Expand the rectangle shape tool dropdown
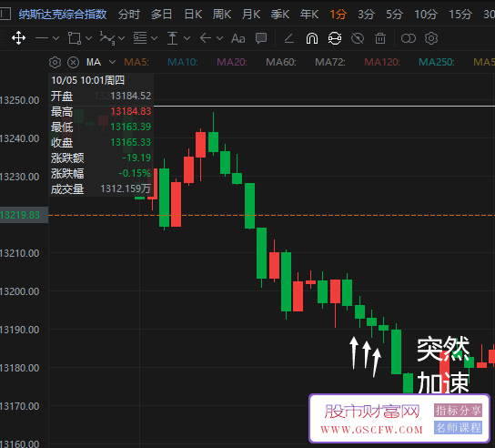 [89, 38]
